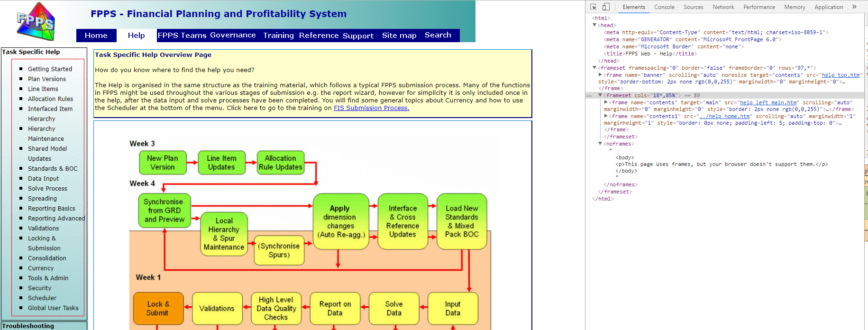
Task: Open the Governance menu in the banner
Action: (233, 35)
